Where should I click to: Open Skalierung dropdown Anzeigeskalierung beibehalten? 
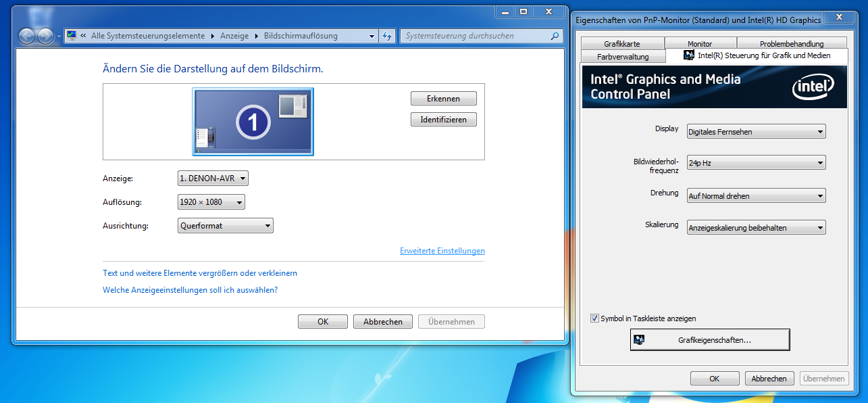click(x=756, y=228)
